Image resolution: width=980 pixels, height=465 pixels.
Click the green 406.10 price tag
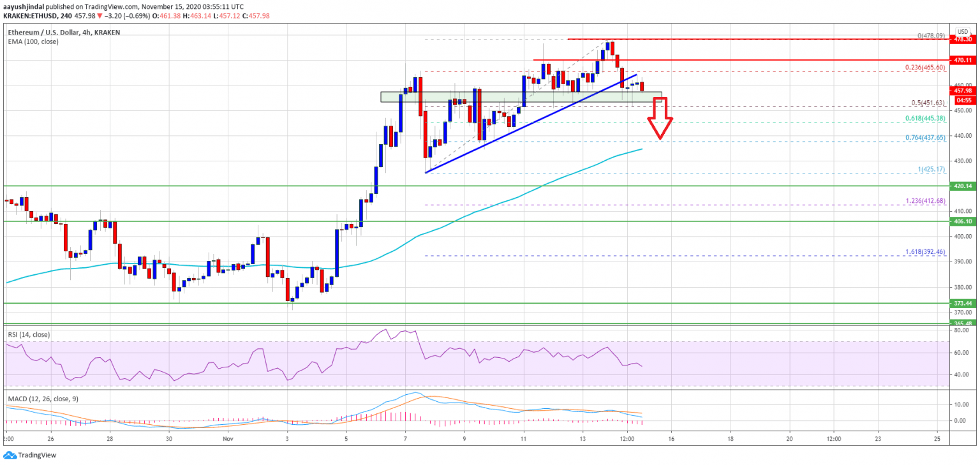pyautogui.click(x=961, y=221)
